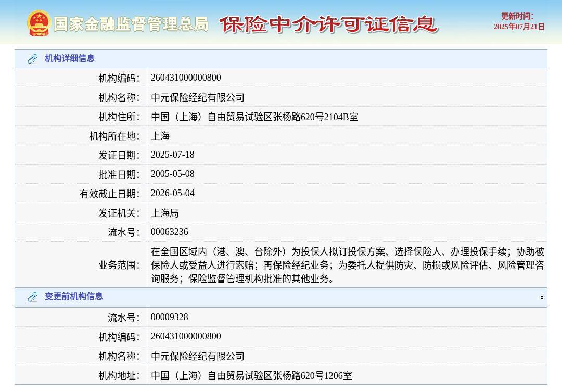Click the 有效截止日期 value 2026-05-04
Image resolution: width=562 pixels, height=392 pixels.
(172, 193)
